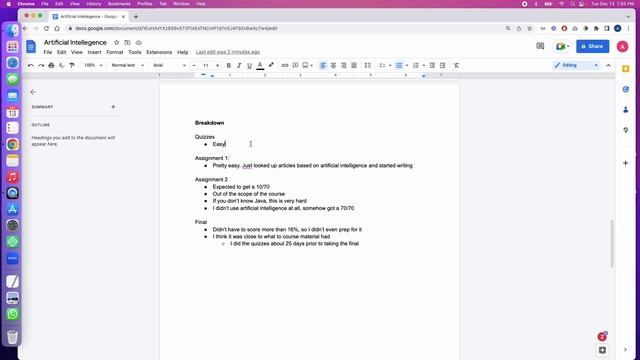Open Google Keep side panel
The width and height of the screenshot is (640, 360).
tap(626, 69)
